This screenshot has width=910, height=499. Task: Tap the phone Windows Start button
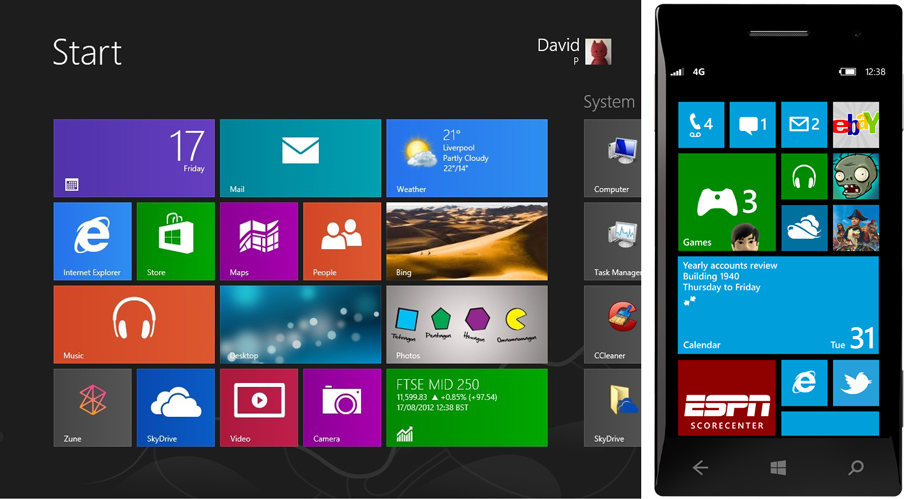click(778, 467)
